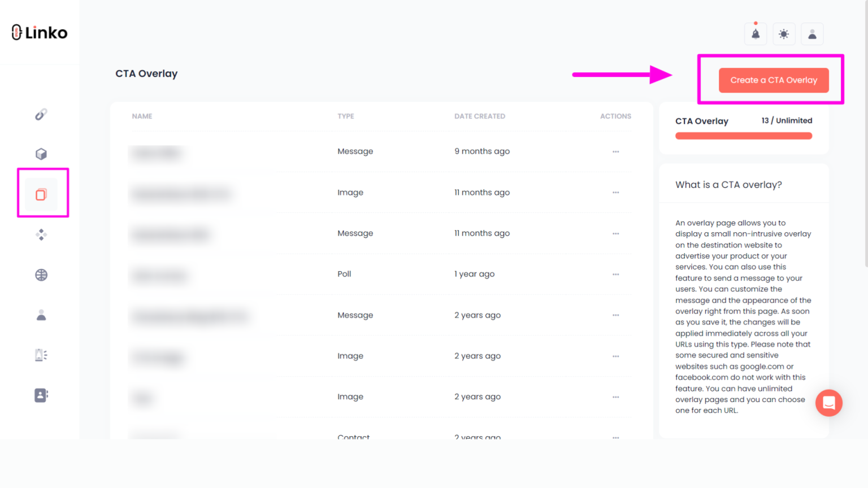The height and width of the screenshot is (488, 868).
Task: Click the Create a CTA Overlay button
Action: click(x=773, y=80)
